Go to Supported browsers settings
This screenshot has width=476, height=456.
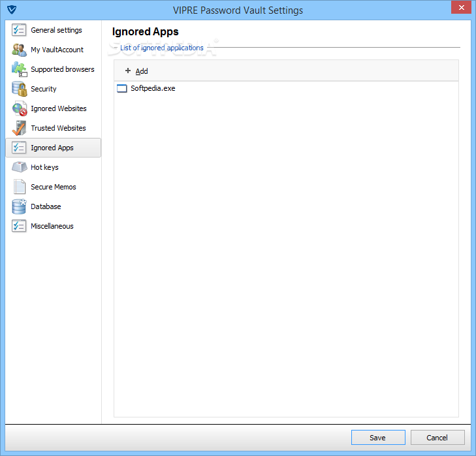pos(53,69)
